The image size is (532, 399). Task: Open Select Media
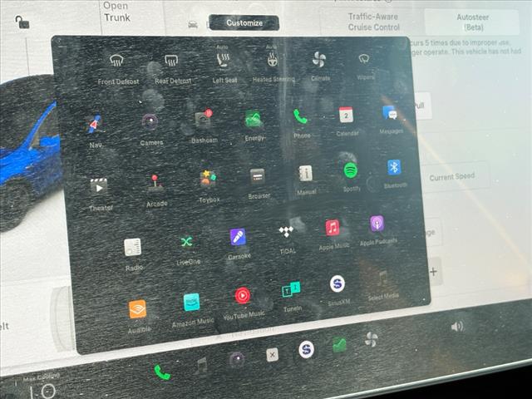(383, 285)
